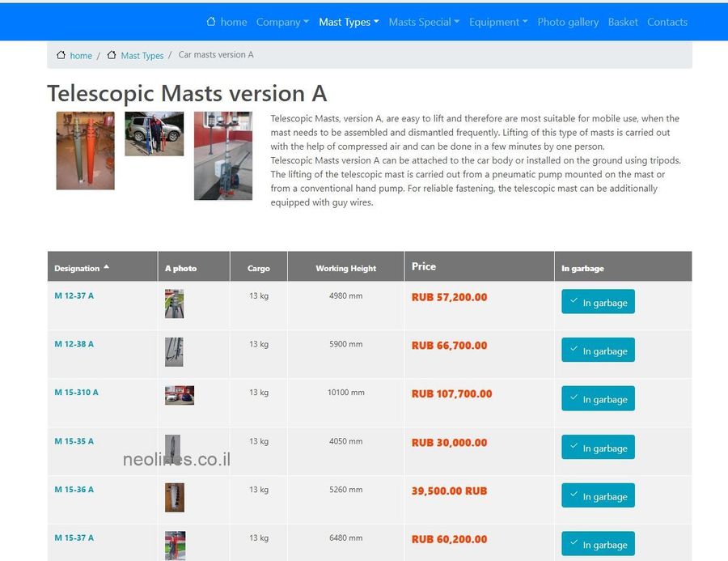View the M 15-35 A product thumbnail

173,449
